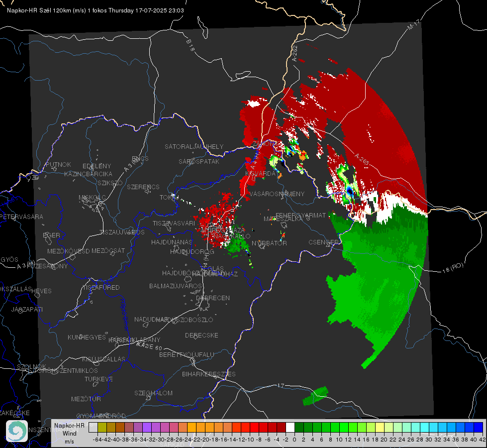Click the SZIKSZÓ label
487x448 pixels.
(x=110, y=183)
